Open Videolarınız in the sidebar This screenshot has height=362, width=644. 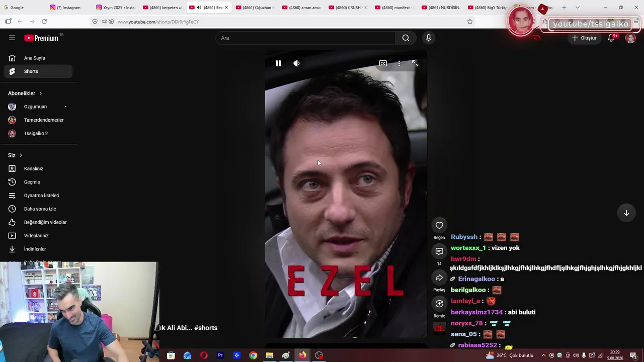(x=38, y=236)
